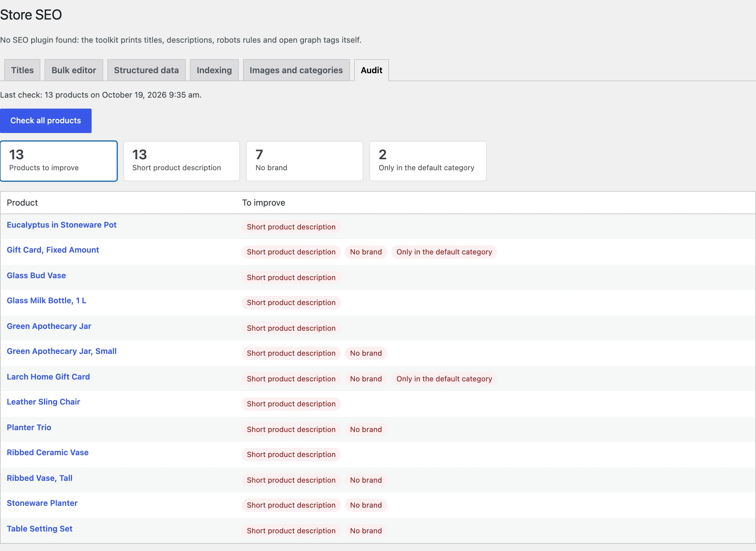Click No brand tag in Ribbed Vase, Tall row
Viewport: 756px width, 551px height.
366,480
